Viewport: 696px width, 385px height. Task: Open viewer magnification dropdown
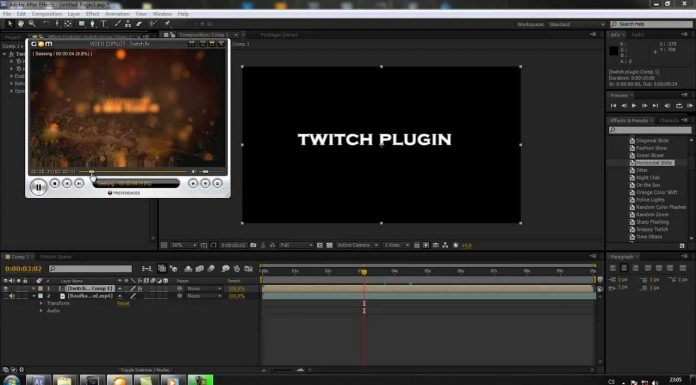[x=184, y=245]
